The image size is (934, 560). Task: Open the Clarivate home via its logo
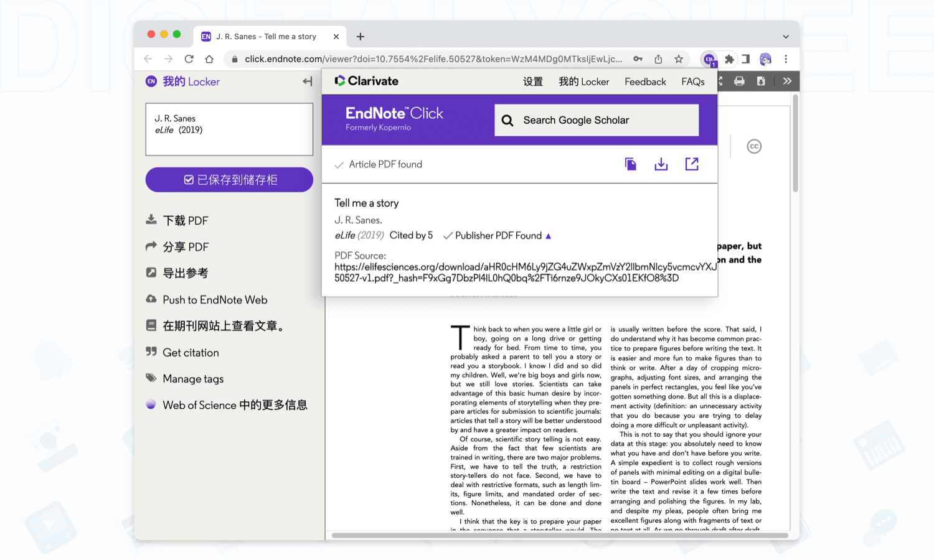pyautogui.click(x=367, y=80)
